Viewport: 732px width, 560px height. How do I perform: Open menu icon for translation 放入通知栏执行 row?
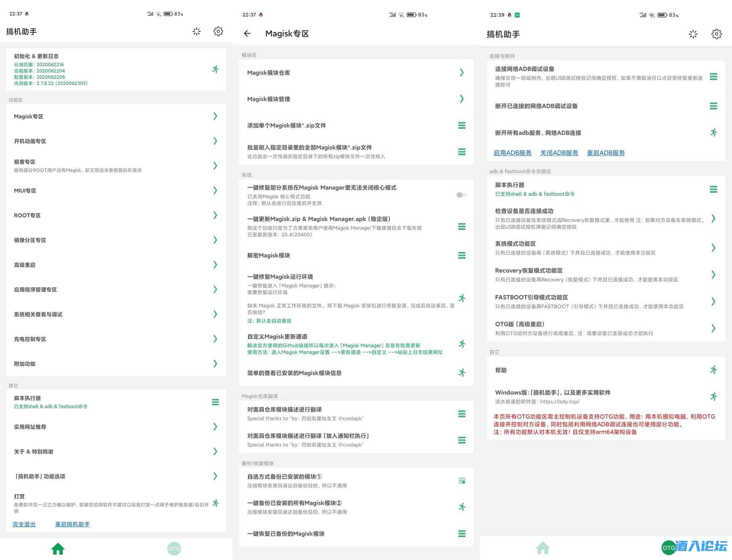tap(462, 440)
